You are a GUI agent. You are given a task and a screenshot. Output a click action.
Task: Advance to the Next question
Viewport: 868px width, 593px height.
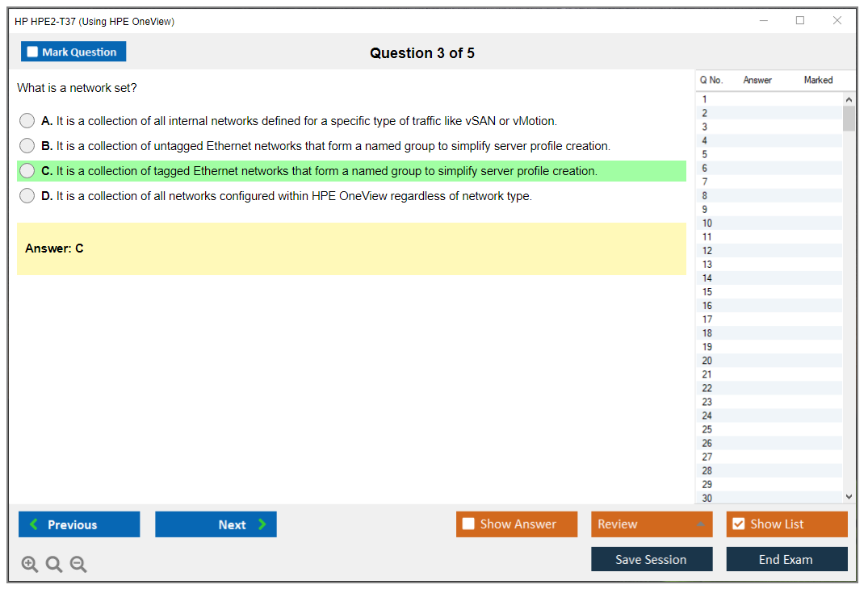216,524
